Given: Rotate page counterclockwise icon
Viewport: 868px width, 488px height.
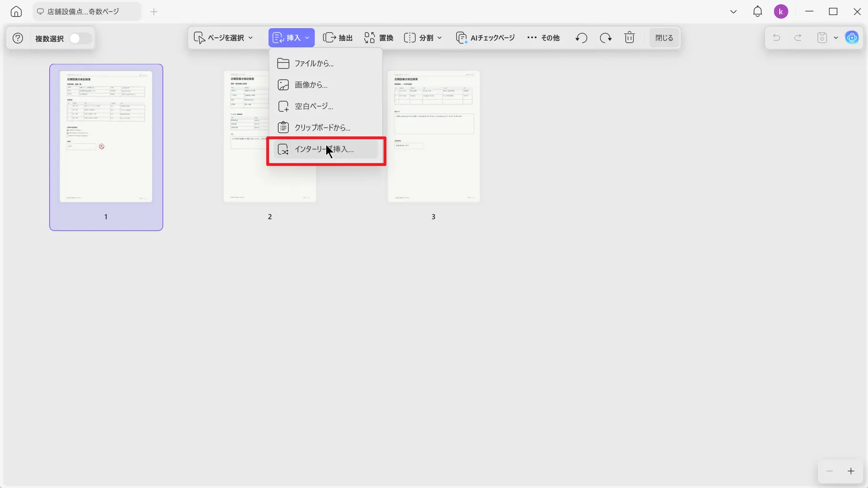Looking at the screenshot, I should tap(581, 38).
